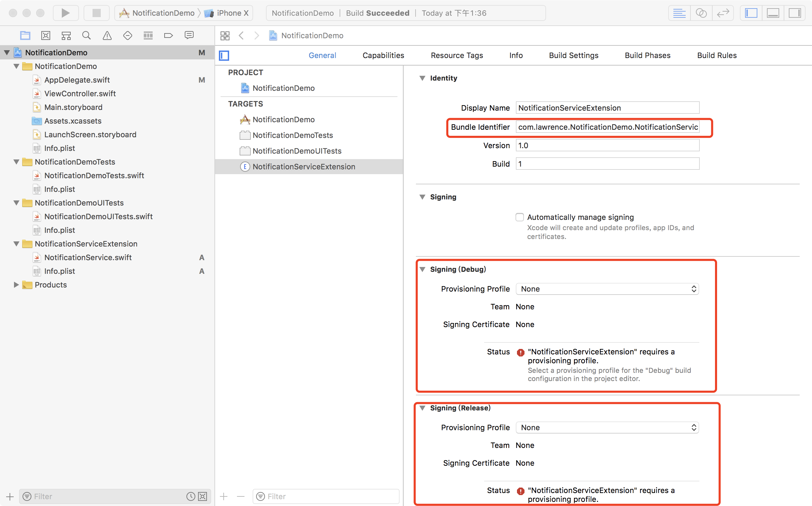
Task: Switch to the Resource Tags tab
Action: pyautogui.click(x=457, y=55)
